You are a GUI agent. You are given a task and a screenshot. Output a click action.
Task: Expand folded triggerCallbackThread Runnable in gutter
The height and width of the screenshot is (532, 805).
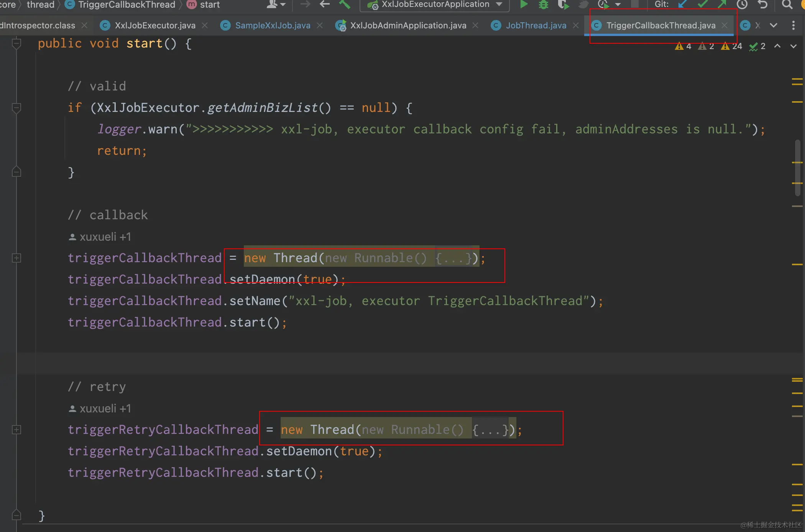point(16,258)
